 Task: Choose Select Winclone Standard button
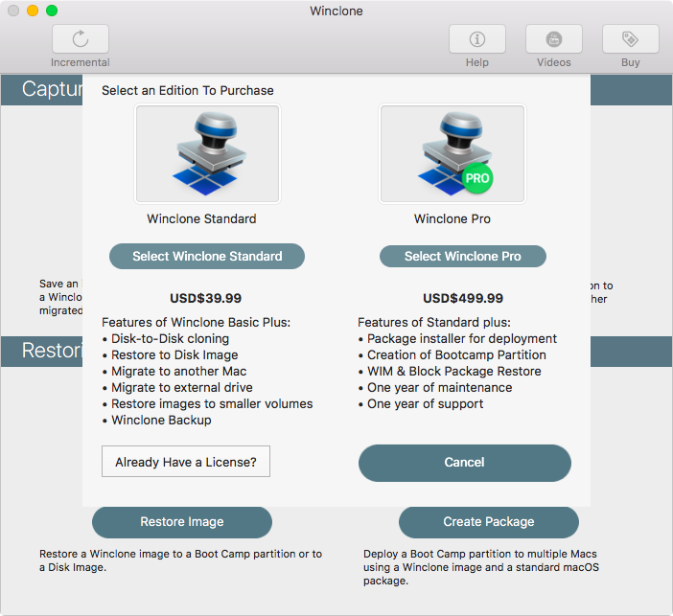coord(207,256)
